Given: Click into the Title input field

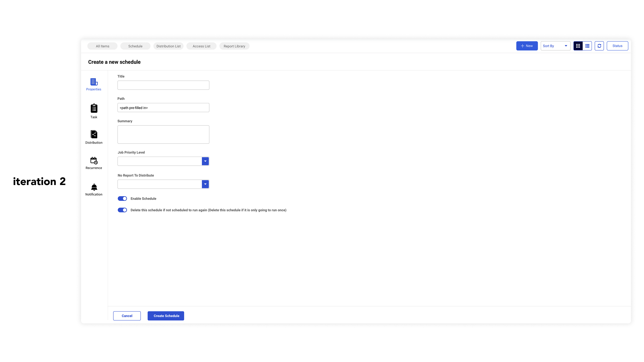Looking at the screenshot, I should [x=163, y=85].
